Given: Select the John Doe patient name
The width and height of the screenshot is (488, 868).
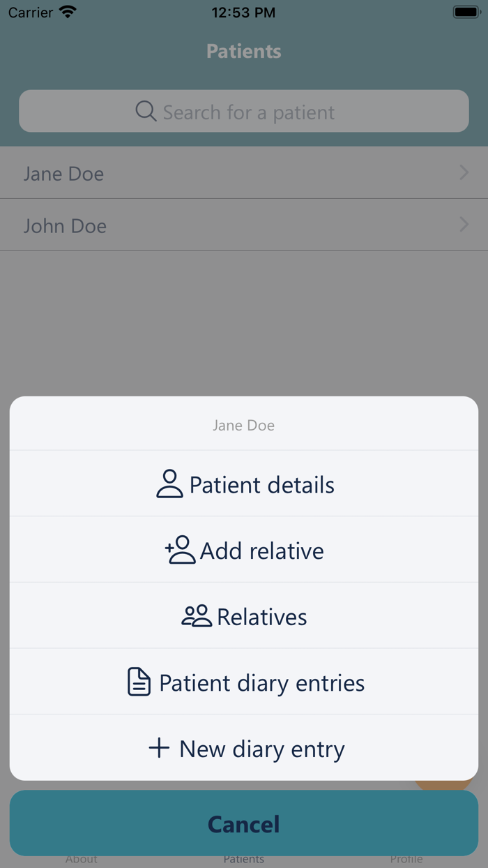Looking at the screenshot, I should (65, 226).
